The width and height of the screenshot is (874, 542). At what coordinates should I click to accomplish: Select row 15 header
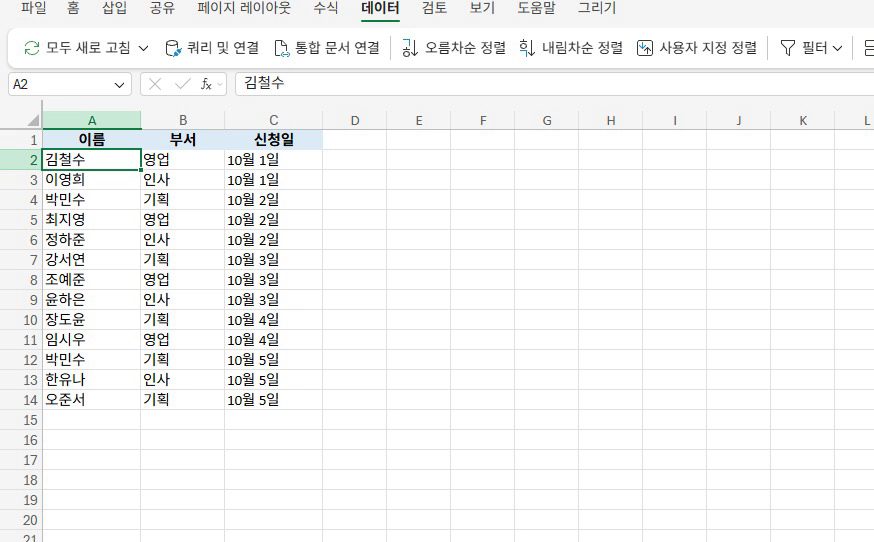[x=21, y=420]
